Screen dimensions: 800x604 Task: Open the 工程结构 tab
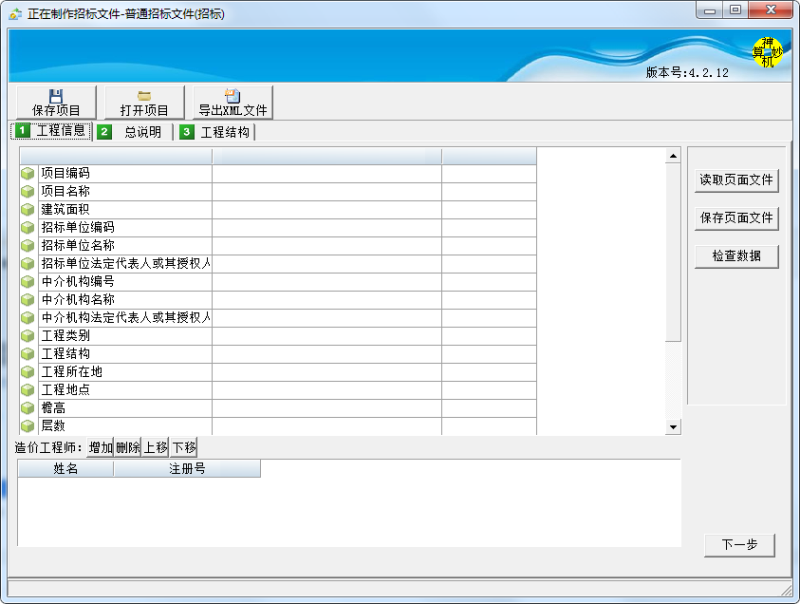click(x=216, y=132)
